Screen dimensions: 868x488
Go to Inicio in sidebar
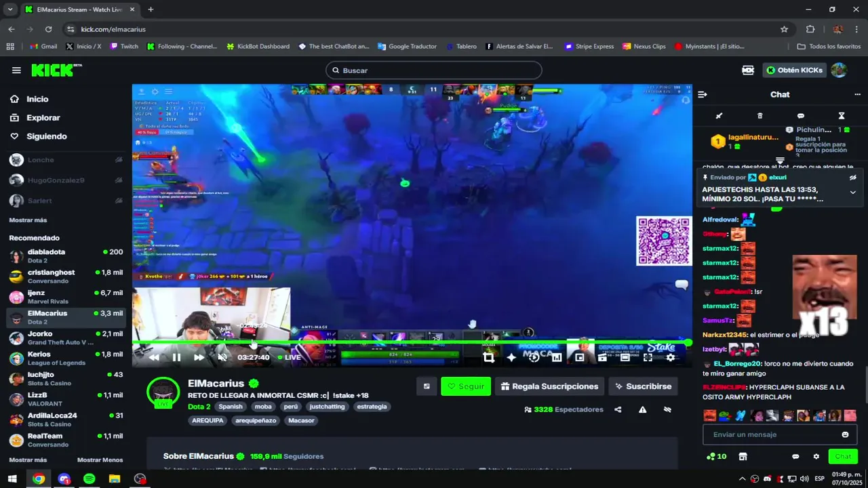(x=37, y=99)
